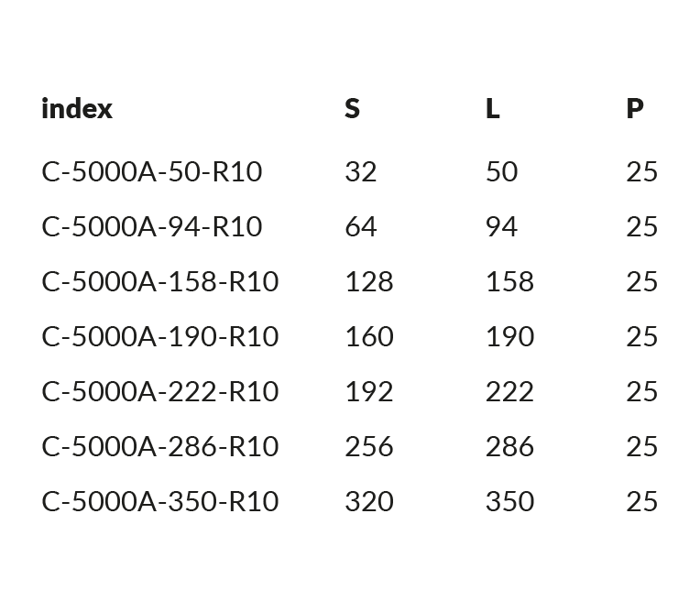Select the C-5000A-190-R10 index cell
Viewport: 700px width, 612px height.
point(160,336)
